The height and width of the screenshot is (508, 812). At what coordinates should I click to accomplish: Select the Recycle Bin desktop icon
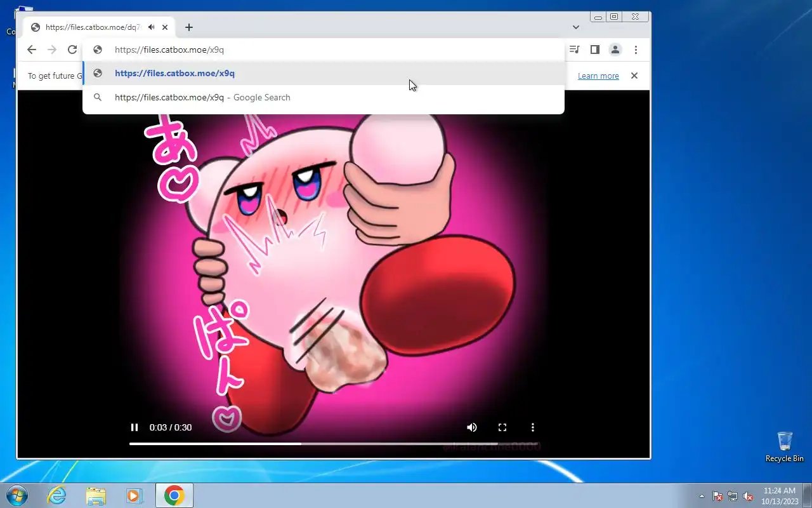785,446
